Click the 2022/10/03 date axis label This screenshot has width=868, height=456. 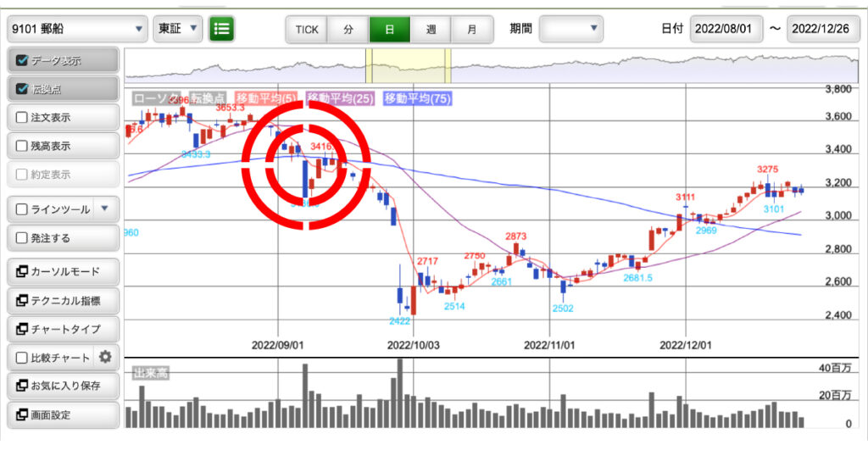point(414,345)
